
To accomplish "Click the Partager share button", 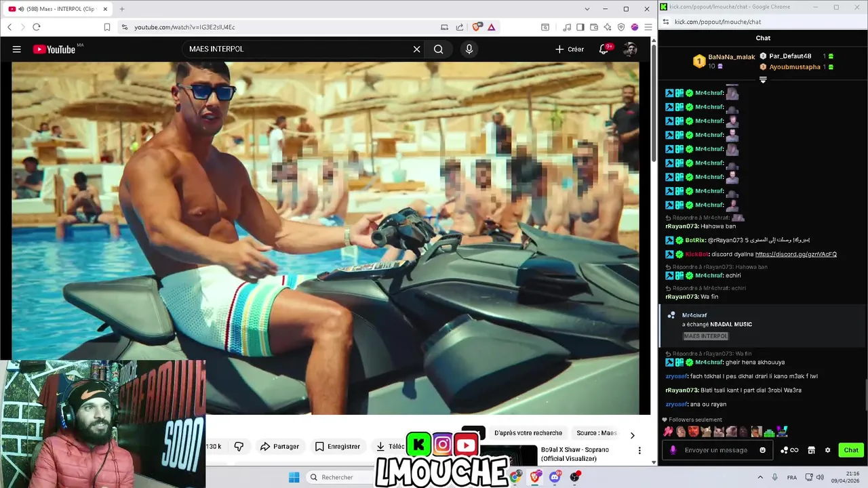I will 279,446.
